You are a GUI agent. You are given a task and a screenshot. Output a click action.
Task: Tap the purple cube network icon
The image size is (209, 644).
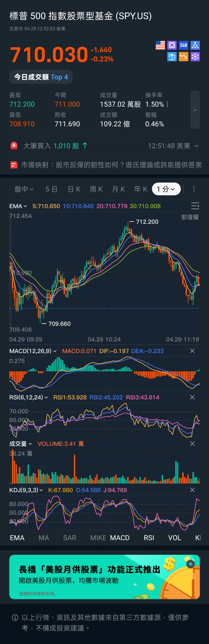pyautogui.click(x=195, y=57)
